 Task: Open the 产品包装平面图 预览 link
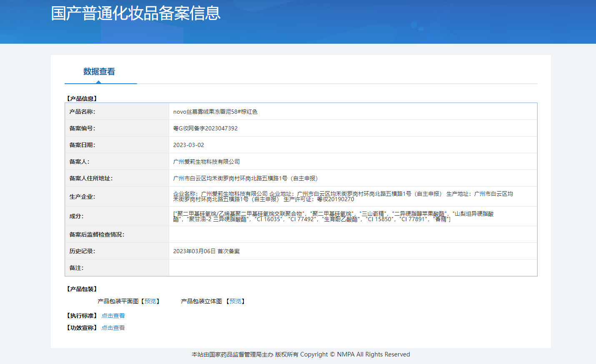coord(150,301)
